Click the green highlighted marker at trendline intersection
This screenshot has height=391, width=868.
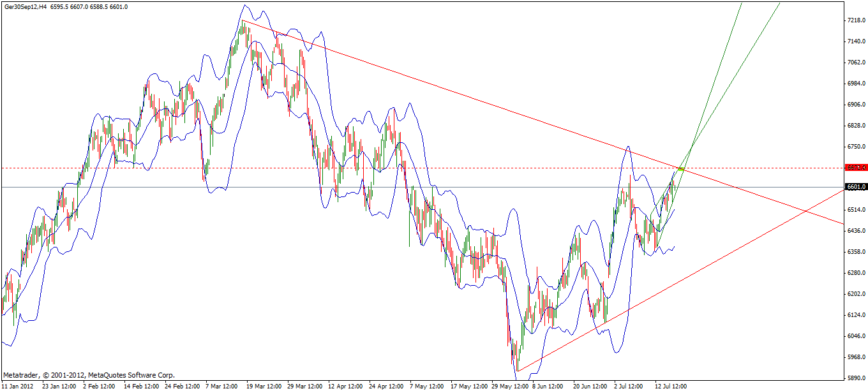pos(680,168)
